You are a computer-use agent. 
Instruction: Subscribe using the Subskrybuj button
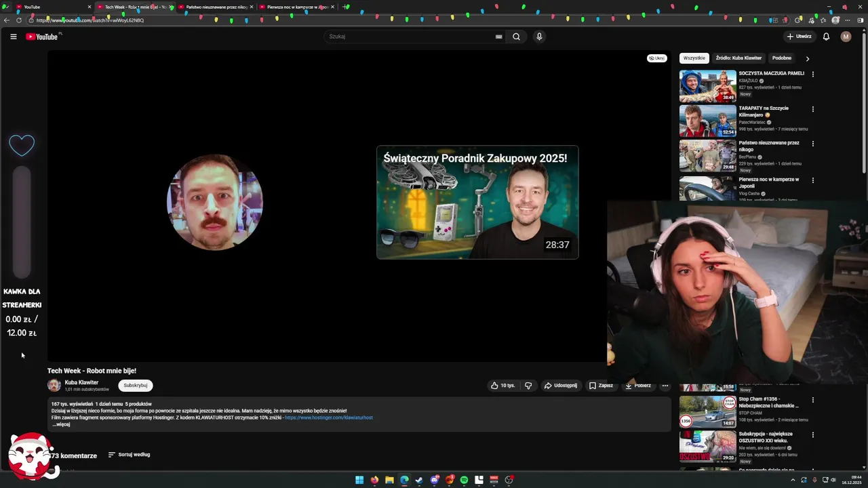pos(136,386)
